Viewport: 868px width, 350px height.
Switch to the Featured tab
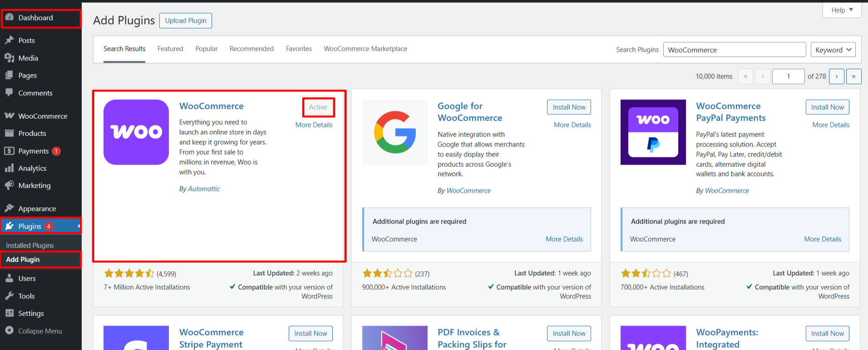coord(170,49)
